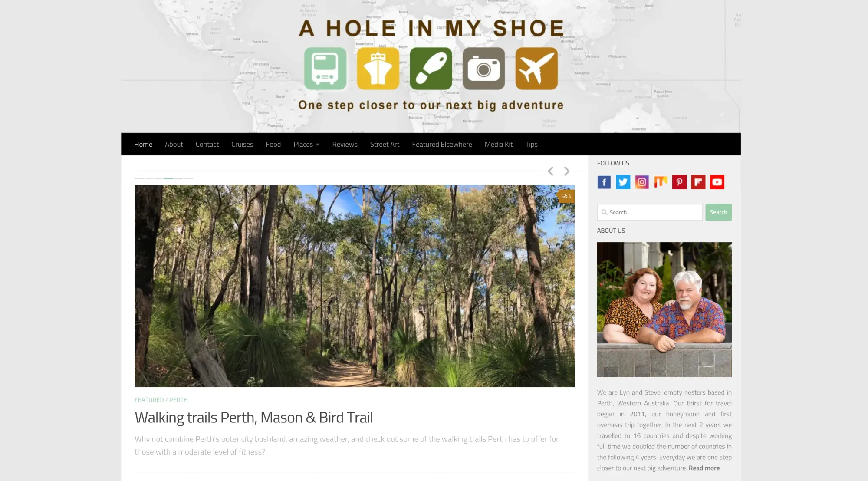
Task: Go to the previous featured slide arrow
Action: tap(550, 171)
